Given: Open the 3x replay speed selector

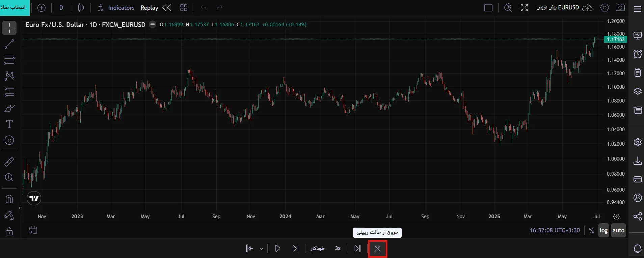Looking at the screenshot, I should click(338, 248).
